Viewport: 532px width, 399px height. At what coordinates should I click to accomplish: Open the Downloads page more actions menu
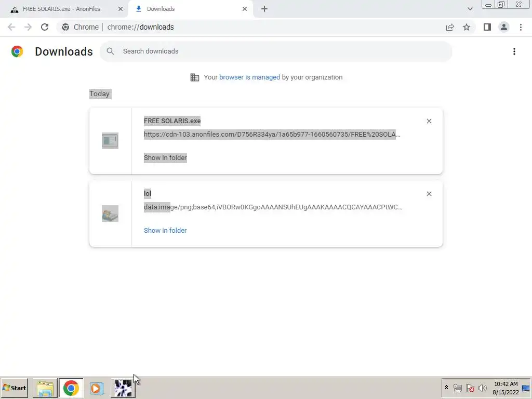(x=514, y=51)
